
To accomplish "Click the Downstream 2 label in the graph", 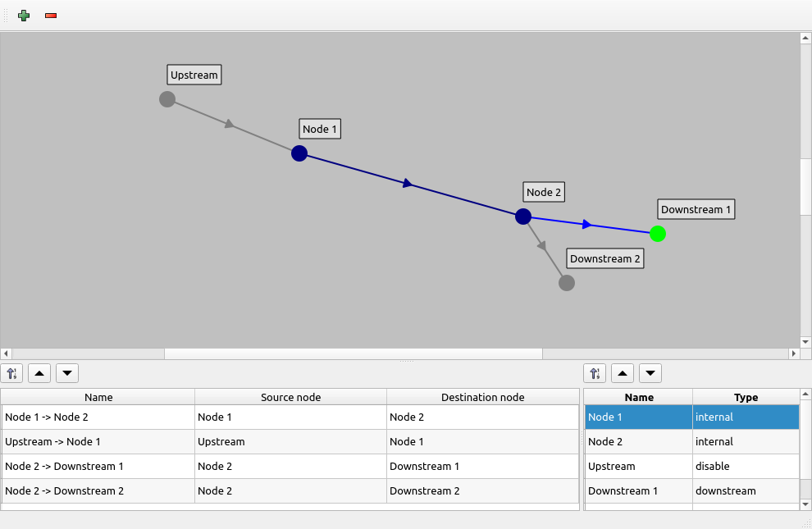I will coord(605,259).
